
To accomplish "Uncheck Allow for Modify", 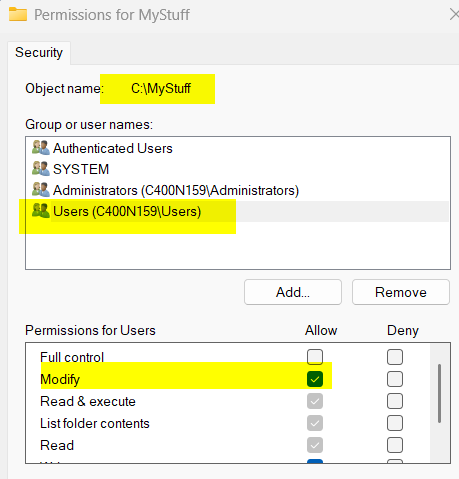I will pyautogui.click(x=315, y=379).
